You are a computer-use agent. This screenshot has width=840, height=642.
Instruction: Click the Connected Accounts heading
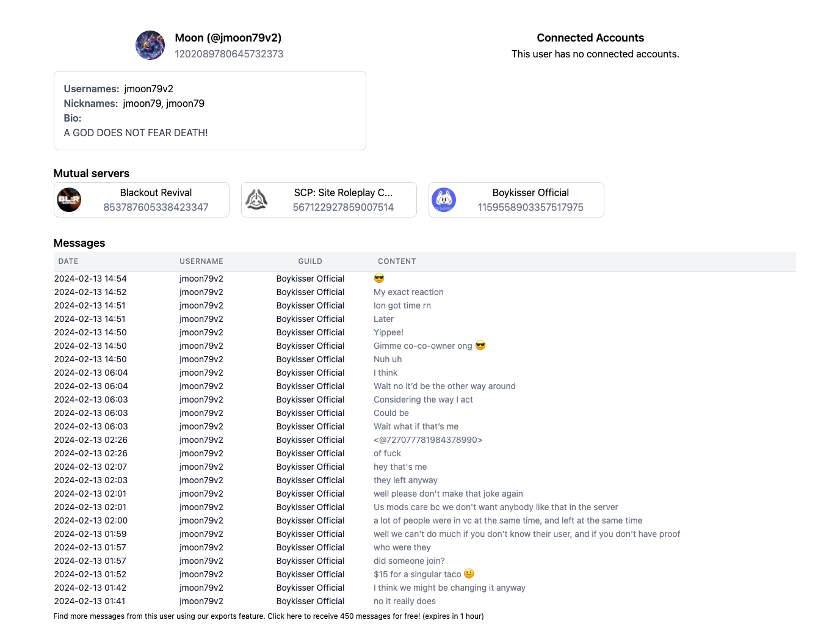[590, 38]
